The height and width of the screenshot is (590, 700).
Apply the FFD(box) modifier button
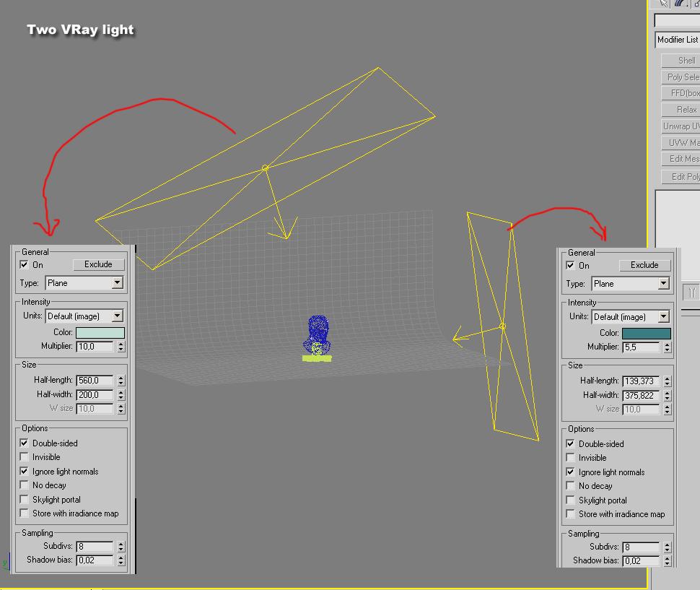point(681,93)
